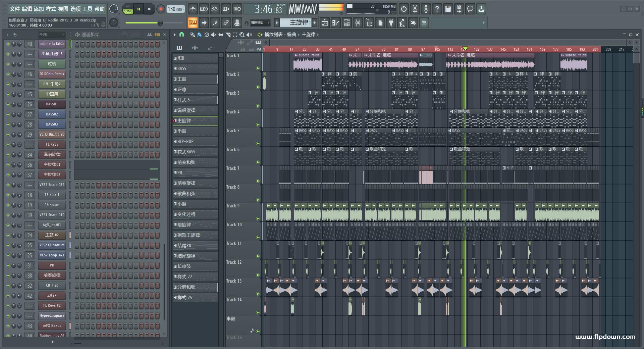Open the mixer view icon

358,23
